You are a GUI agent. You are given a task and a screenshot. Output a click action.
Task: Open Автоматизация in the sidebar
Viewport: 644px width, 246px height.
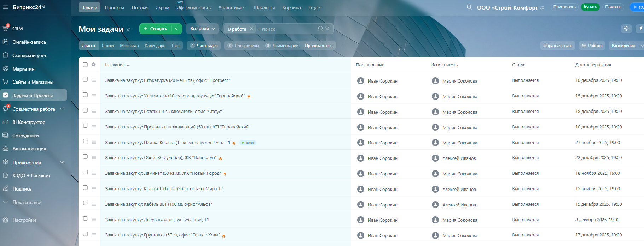coord(29,149)
